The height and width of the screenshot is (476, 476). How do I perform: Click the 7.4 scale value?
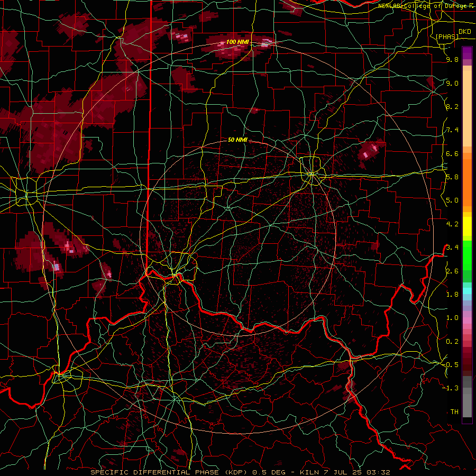click(452, 130)
